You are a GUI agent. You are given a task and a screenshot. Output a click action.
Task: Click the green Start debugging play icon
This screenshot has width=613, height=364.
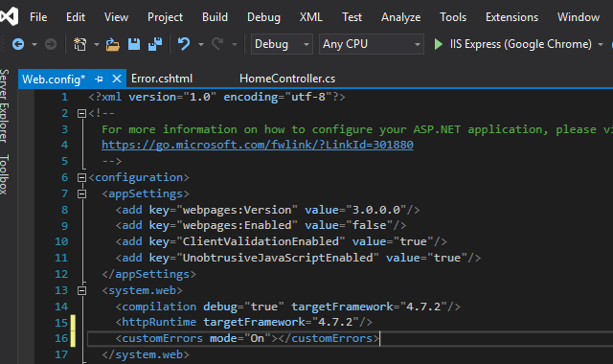(439, 44)
